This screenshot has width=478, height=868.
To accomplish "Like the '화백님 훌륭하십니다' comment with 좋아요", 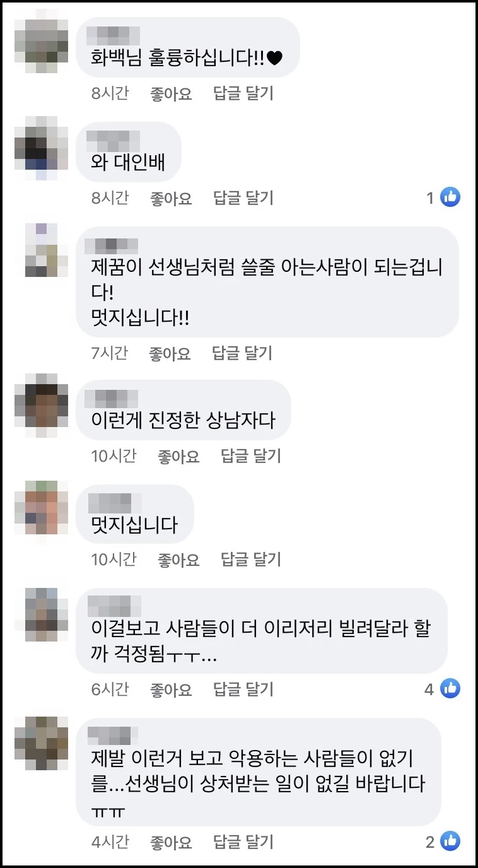I will pyautogui.click(x=171, y=93).
